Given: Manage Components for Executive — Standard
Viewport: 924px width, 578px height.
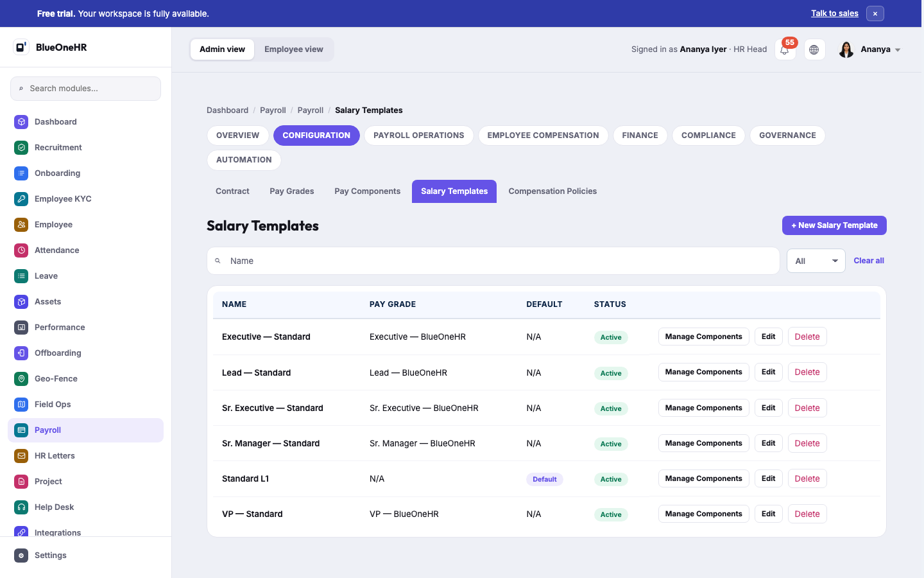Looking at the screenshot, I should [x=703, y=337].
